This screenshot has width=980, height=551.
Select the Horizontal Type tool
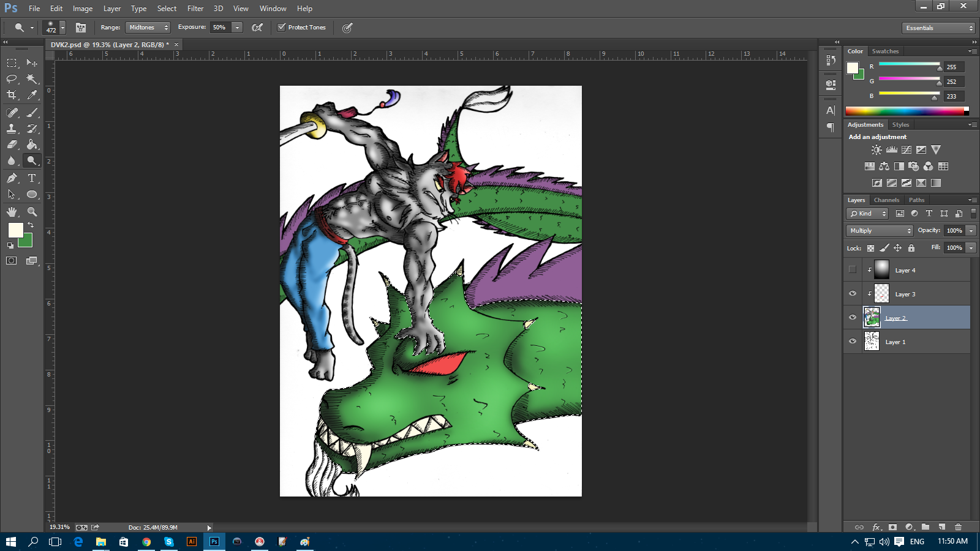point(32,178)
